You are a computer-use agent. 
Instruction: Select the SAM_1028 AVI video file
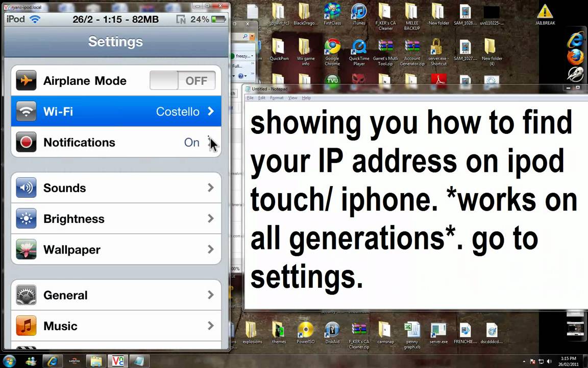click(465, 14)
